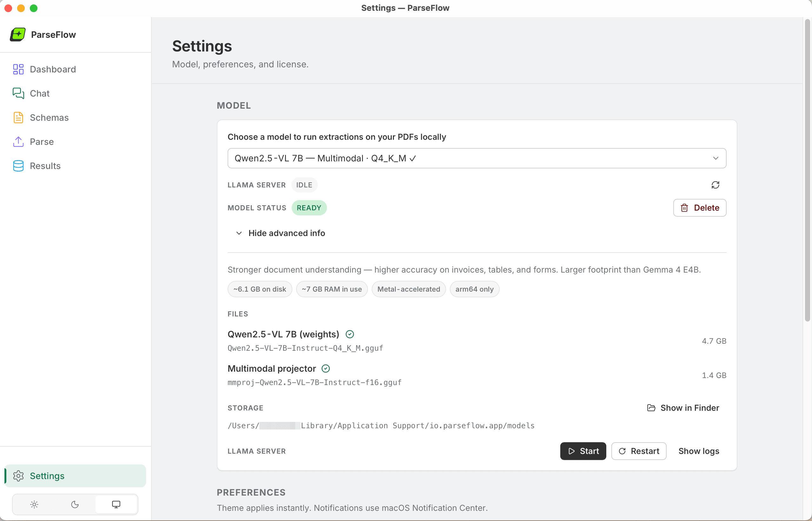The image size is (812, 521).
Task: Click the MODEL section heading
Action: tap(234, 105)
